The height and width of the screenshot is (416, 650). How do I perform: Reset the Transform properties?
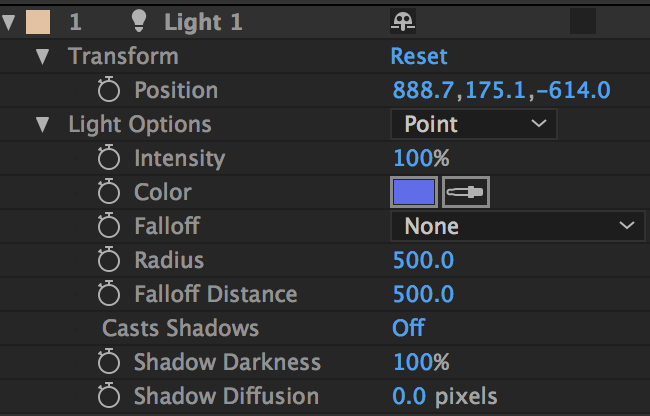(x=419, y=56)
